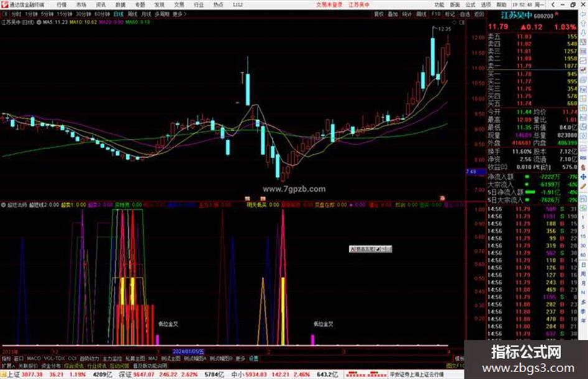Open the 功能 menu at top right

[x=439, y=5]
